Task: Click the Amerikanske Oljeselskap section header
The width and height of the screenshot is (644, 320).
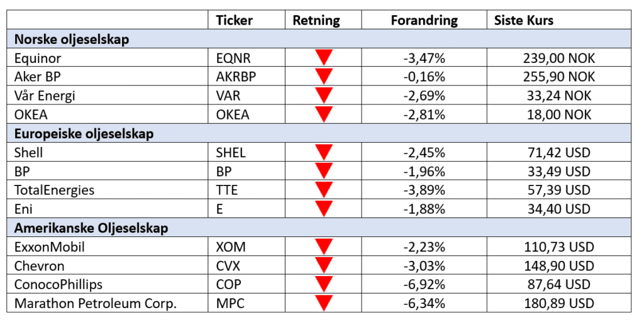Action: pos(91,228)
